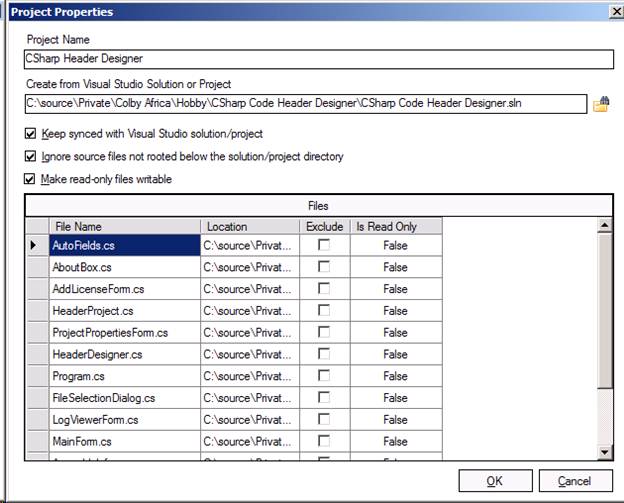Check Exclude box for Program.cs
Image resolution: width=624 pixels, height=503 pixels.
click(324, 376)
